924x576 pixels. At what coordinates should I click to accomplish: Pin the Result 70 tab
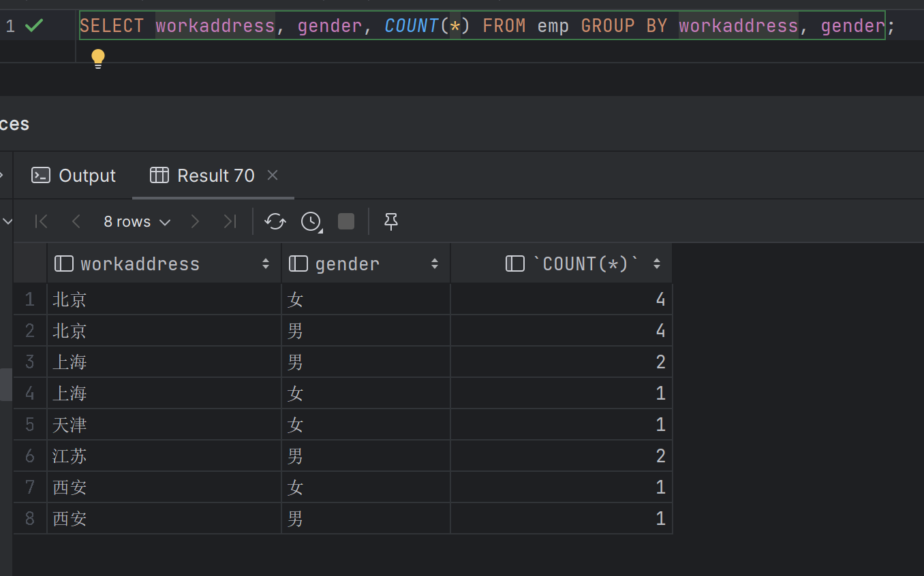coord(391,221)
